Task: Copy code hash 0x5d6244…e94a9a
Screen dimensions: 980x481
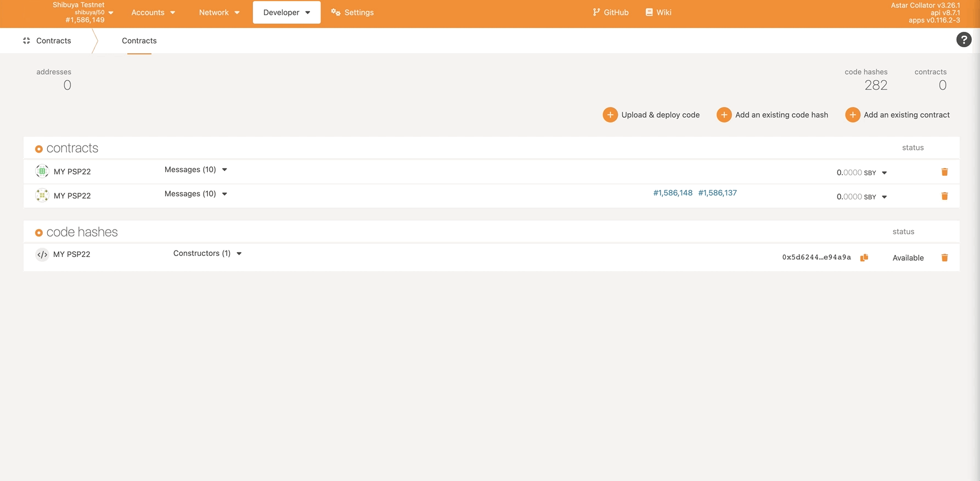Action: coord(864,258)
